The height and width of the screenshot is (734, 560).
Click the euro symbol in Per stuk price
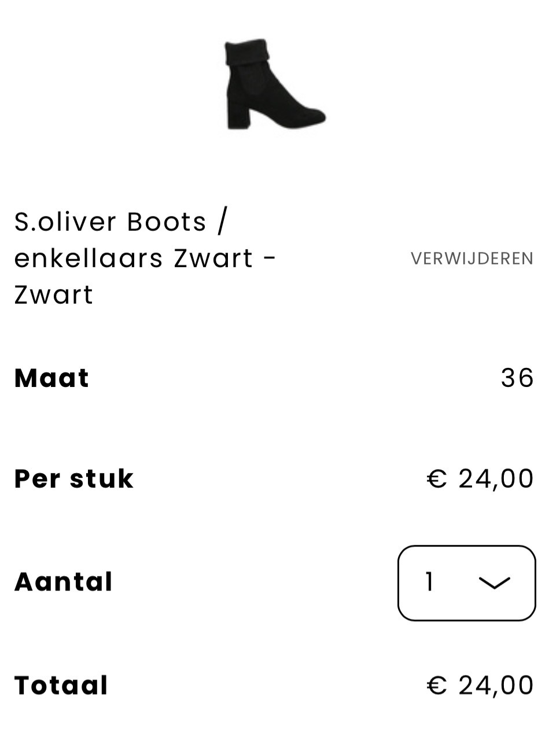(437, 479)
